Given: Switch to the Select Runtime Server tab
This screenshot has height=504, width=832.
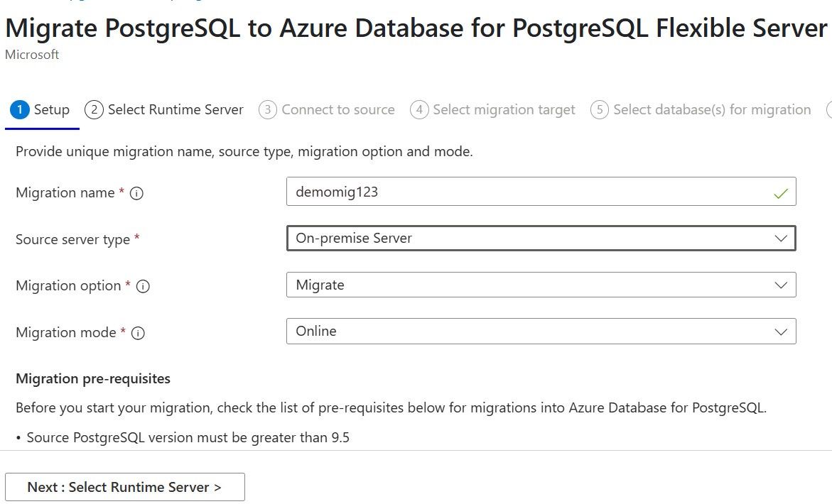Looking at the screenshot, I should [175, 110].
